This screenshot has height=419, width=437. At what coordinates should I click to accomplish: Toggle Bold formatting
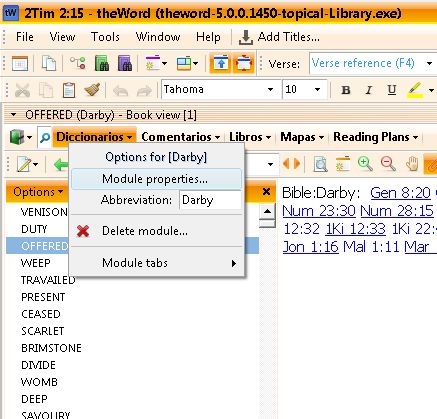click(346, 90)
